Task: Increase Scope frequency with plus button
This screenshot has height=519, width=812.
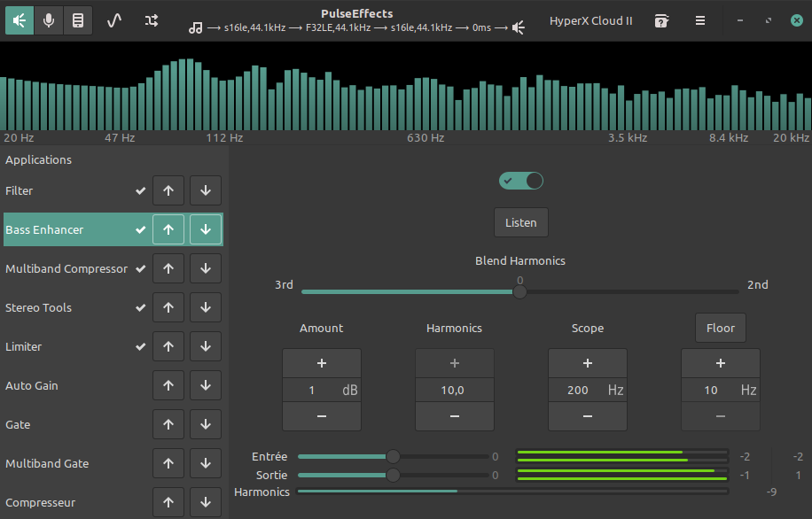Action: (588, 363)
